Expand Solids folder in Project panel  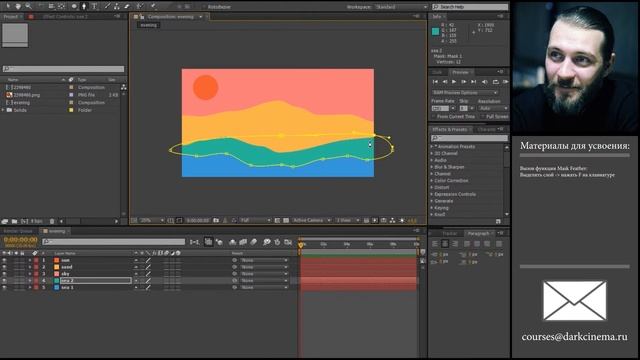point(4,110)
